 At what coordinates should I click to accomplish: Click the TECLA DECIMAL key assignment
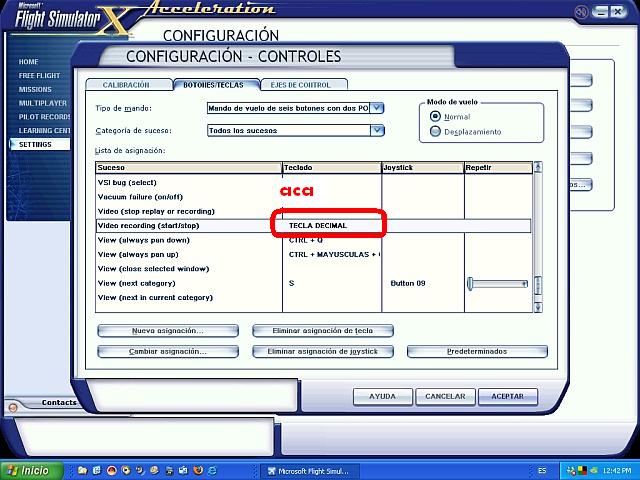[318, 226]
